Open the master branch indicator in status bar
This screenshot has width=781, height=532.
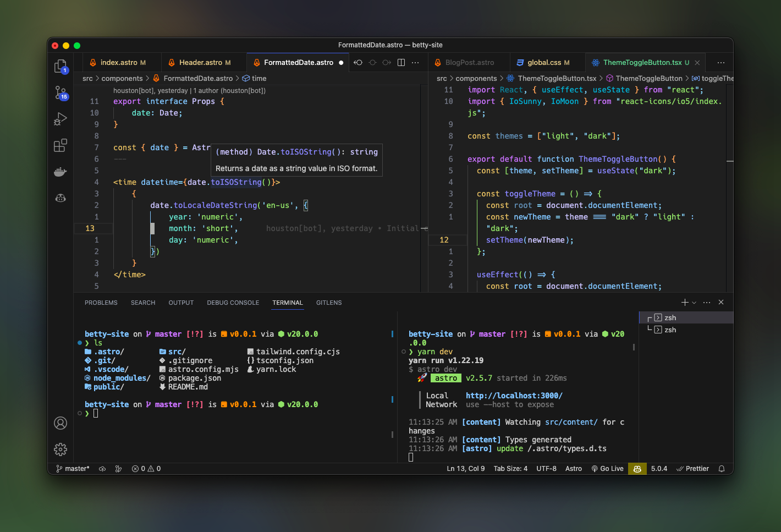[x=73, y=469]
